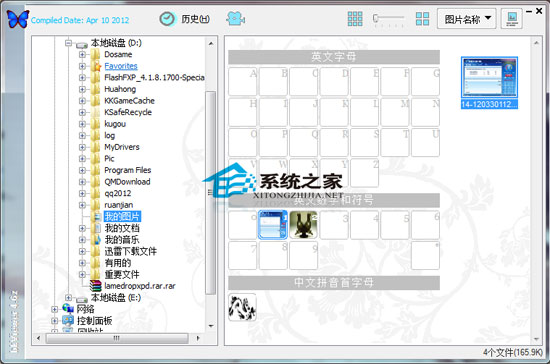Click the 4个文件(165.9K) status text
This screenshot has width=550, height=364.
coord(512,352)
